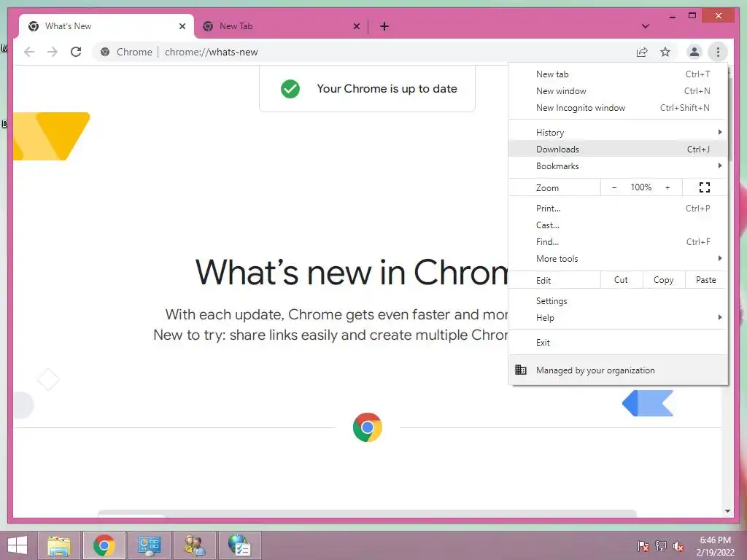
Task: Select Find from the menu
Action: click(x=618, y=241)
